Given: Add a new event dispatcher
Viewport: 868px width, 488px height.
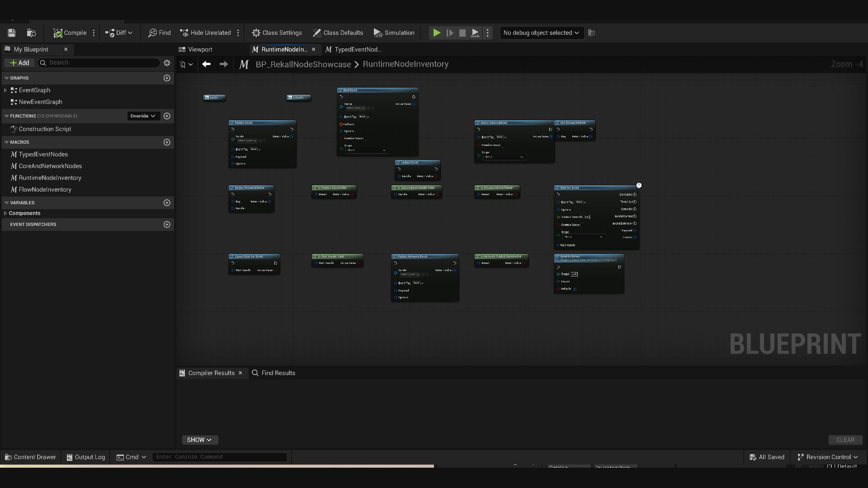Looking at the screenshot, I should [x=167, y=225].
